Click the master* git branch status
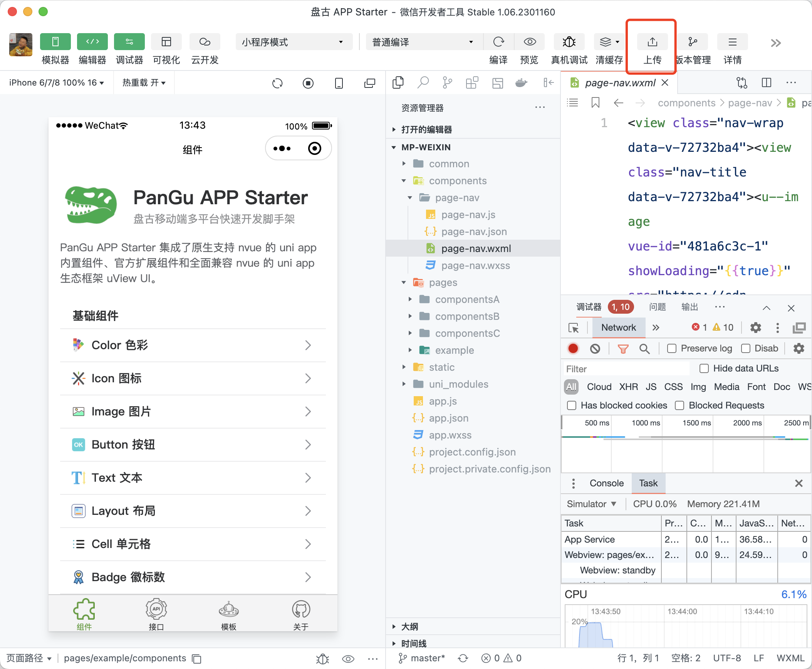Image resolution: width=812 pixels, height=669 pixels. (x=422, y=658)
